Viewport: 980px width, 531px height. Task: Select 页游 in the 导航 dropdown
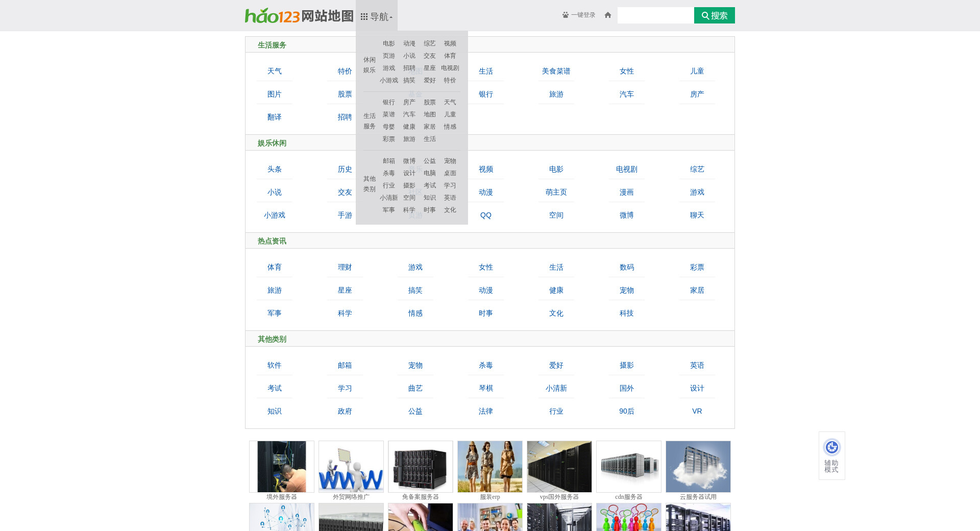pos(389,56)
